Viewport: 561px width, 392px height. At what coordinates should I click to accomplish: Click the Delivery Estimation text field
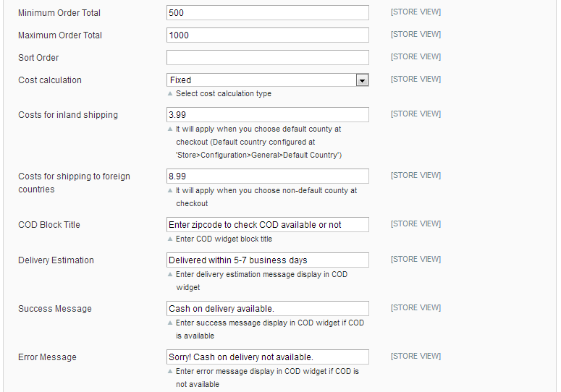pos(267,260)
